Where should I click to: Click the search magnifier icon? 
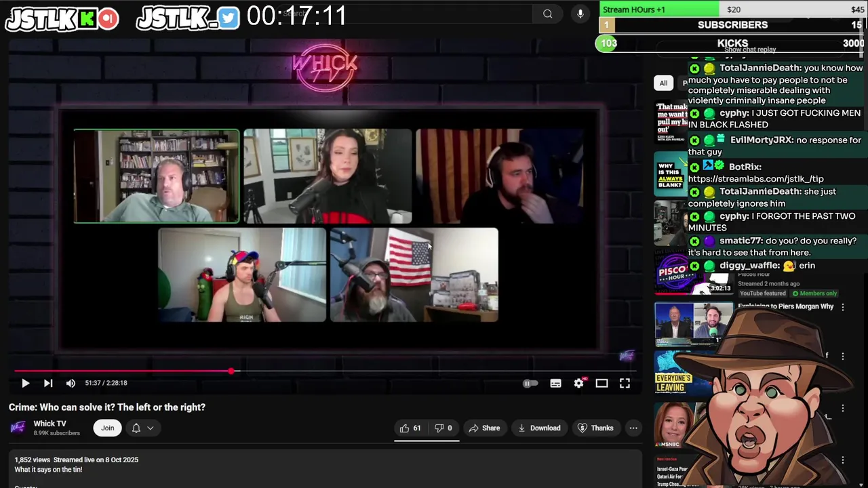(x=548, y=14)
